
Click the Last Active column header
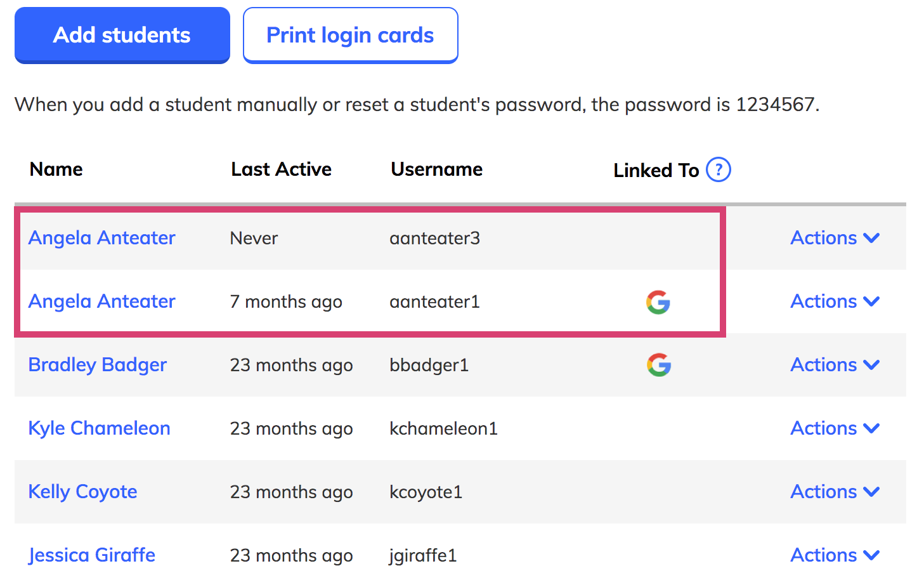click(282, 169)
